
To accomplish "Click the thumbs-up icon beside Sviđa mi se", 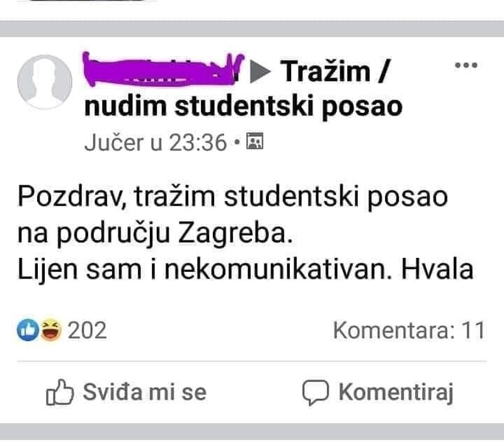I will [60, 392].
